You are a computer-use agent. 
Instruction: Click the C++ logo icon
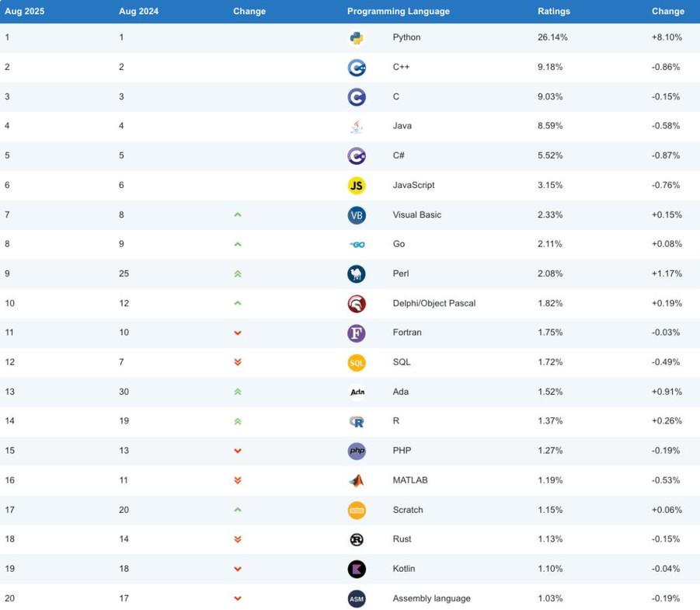[357, 68]
